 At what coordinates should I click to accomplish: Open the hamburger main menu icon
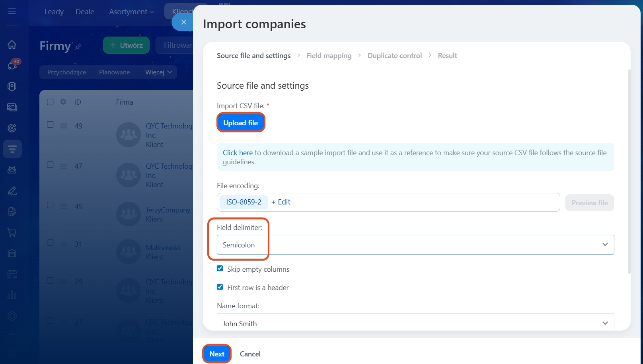[12, 12]
